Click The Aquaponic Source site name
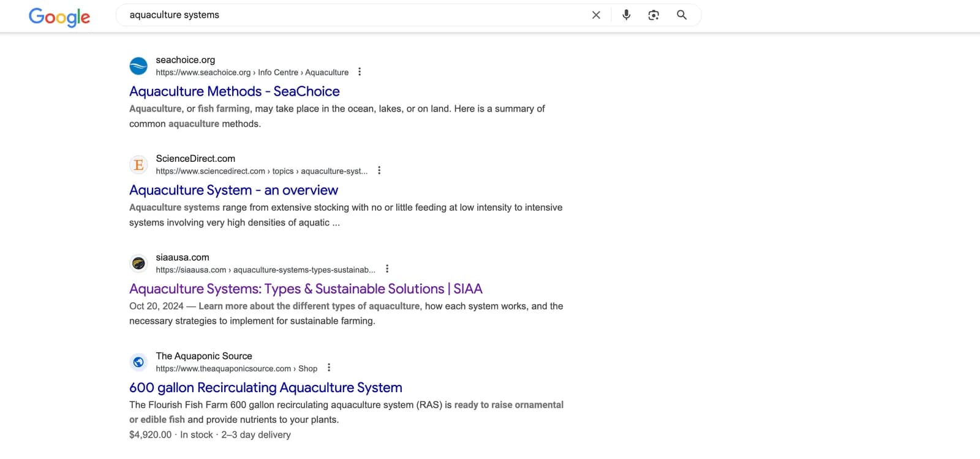Viewport: 980px width, 459px height. point(204,356)
